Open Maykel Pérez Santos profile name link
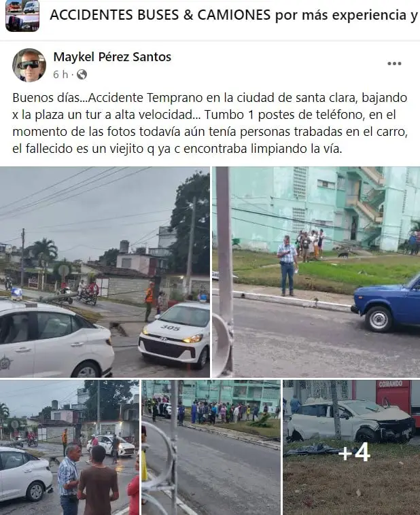This screenshot has height=515, width=420. (x=112, y=57)
